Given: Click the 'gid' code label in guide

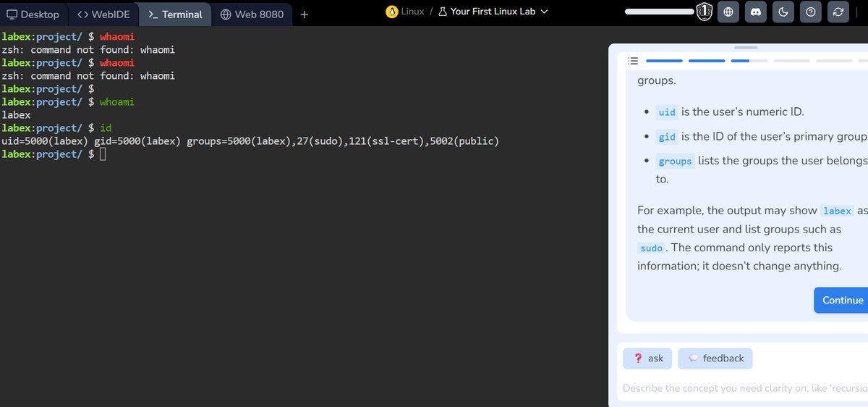Looking at the screenshot, I should (667, 137).
